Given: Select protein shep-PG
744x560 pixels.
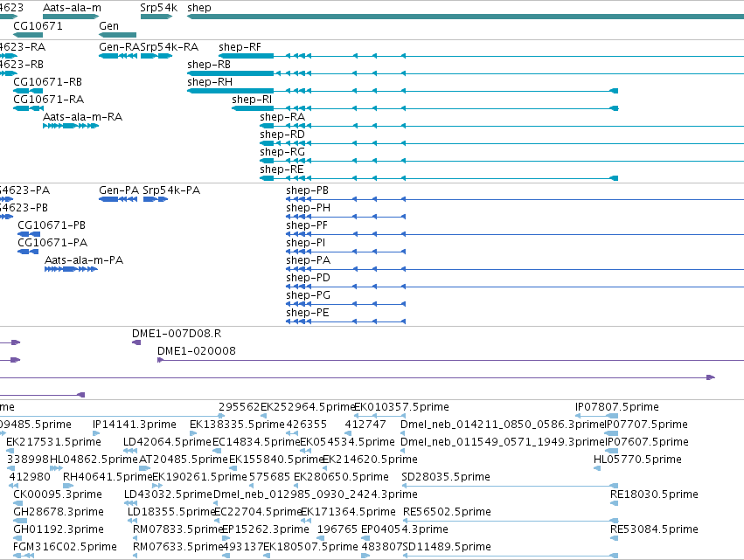Looking at the screenshot, I should 308,296.
